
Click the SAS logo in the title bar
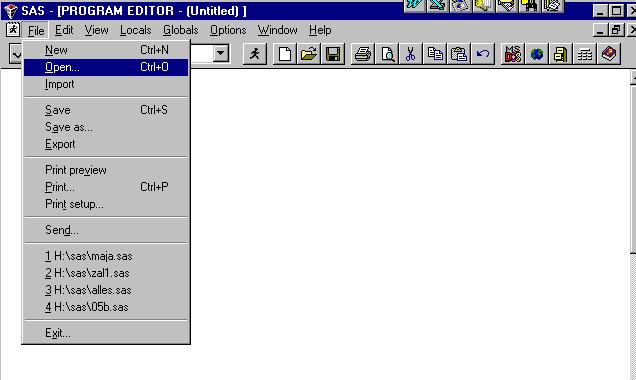pos(10,11)
